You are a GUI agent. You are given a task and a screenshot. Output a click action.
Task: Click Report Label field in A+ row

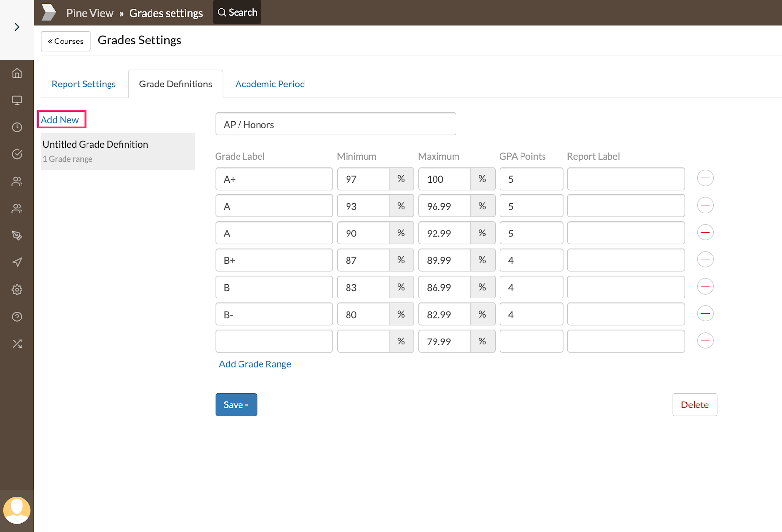click(x=626, y=179)
